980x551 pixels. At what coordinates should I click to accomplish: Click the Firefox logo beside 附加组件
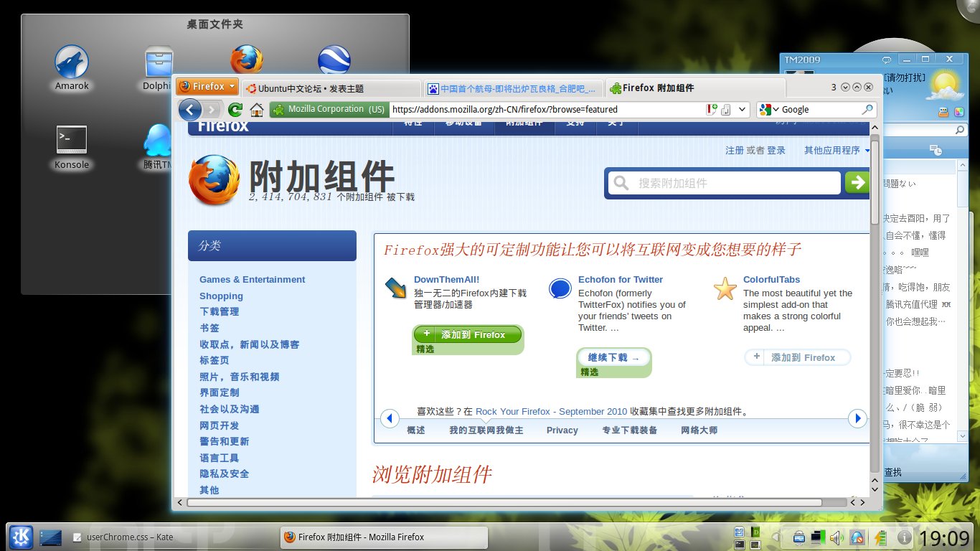click(x=214, y=181)
